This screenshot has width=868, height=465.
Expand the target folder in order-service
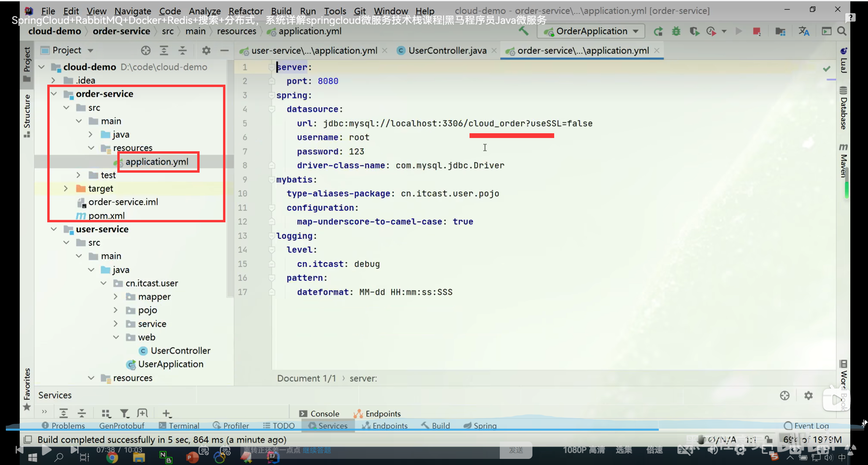coord(66,188)
